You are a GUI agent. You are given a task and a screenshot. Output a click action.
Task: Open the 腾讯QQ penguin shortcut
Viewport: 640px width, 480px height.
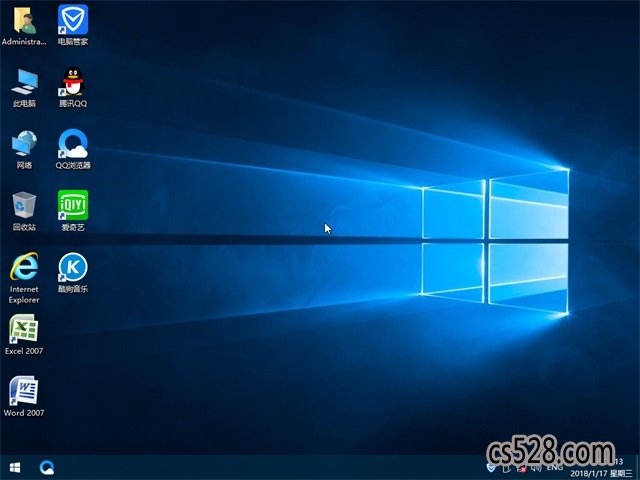[x=73, y=87]
